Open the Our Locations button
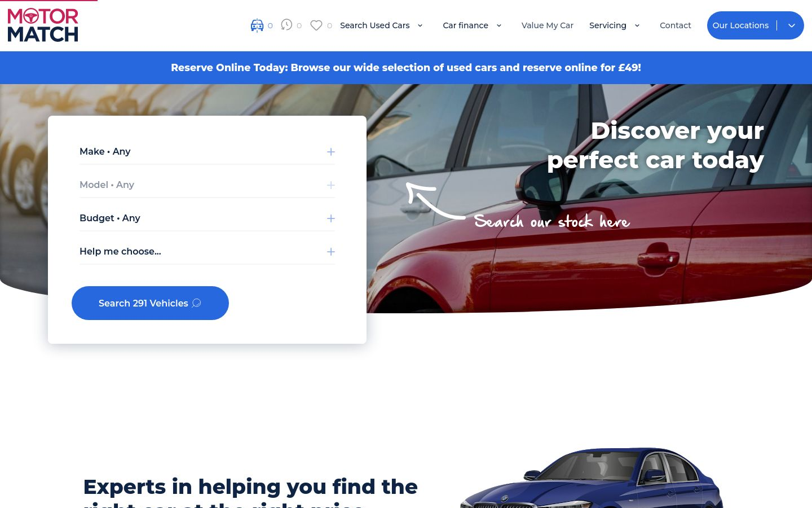812x508 pixels. coord(756,25)
